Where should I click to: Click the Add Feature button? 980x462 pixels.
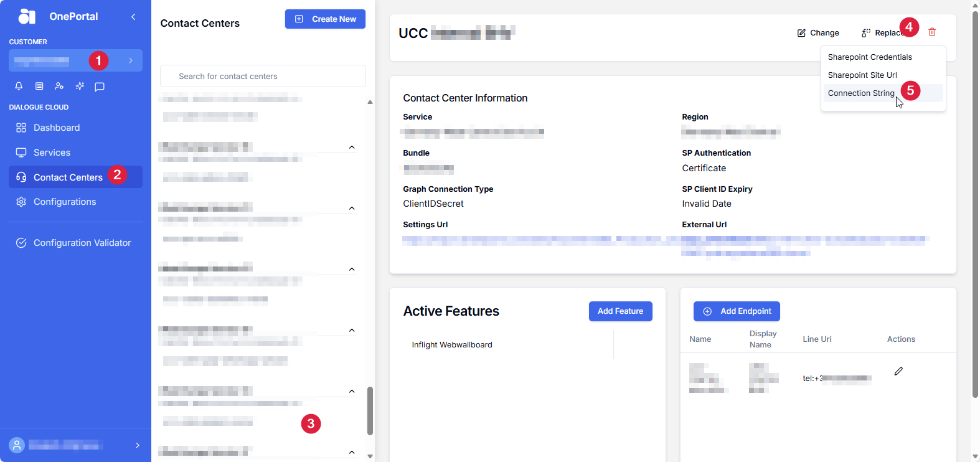coord(620,311)
